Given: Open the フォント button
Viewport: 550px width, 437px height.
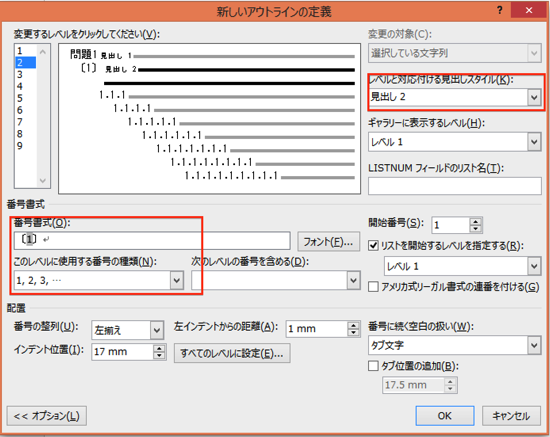Looking at the screenshot, I should (x=329, y=241).
